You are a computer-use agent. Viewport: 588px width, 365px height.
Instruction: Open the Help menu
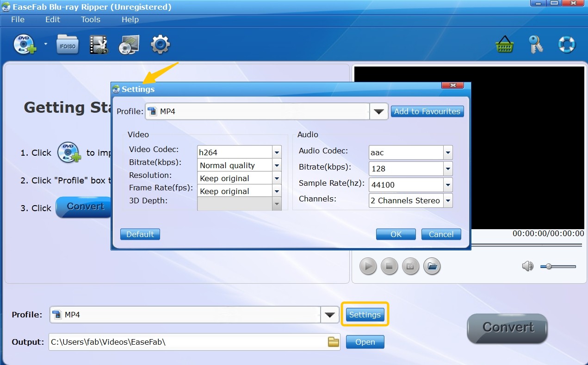click(130, 19)
